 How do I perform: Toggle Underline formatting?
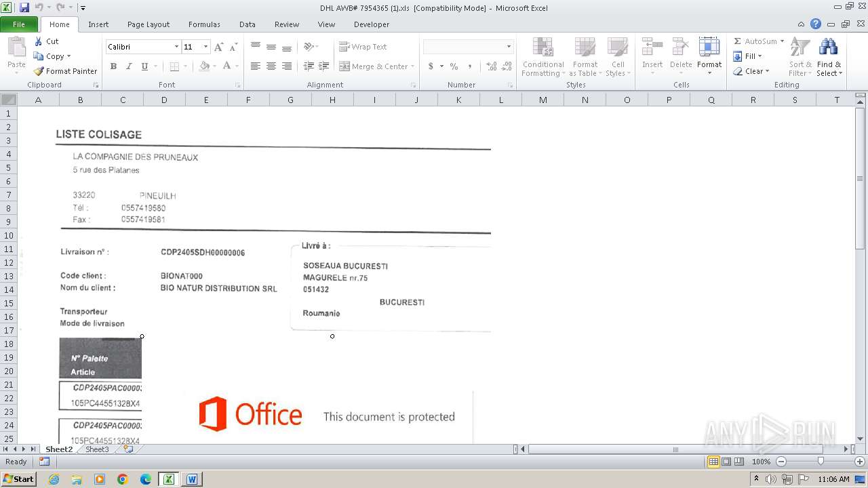(x=144, y=66)
